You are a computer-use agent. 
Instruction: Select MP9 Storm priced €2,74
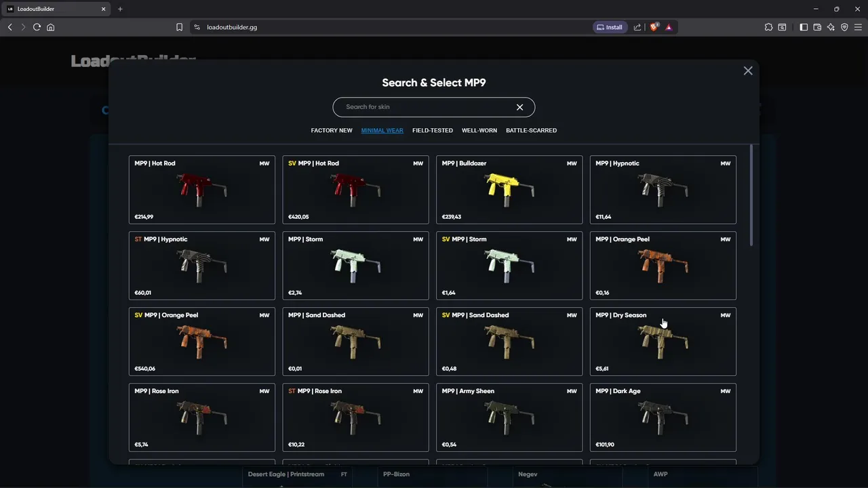click(355, 266)
